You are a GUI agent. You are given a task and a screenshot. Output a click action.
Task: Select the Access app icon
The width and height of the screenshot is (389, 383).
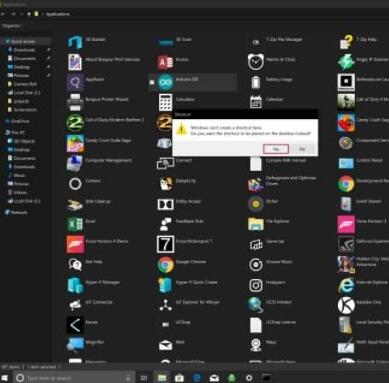click(165, 62)
